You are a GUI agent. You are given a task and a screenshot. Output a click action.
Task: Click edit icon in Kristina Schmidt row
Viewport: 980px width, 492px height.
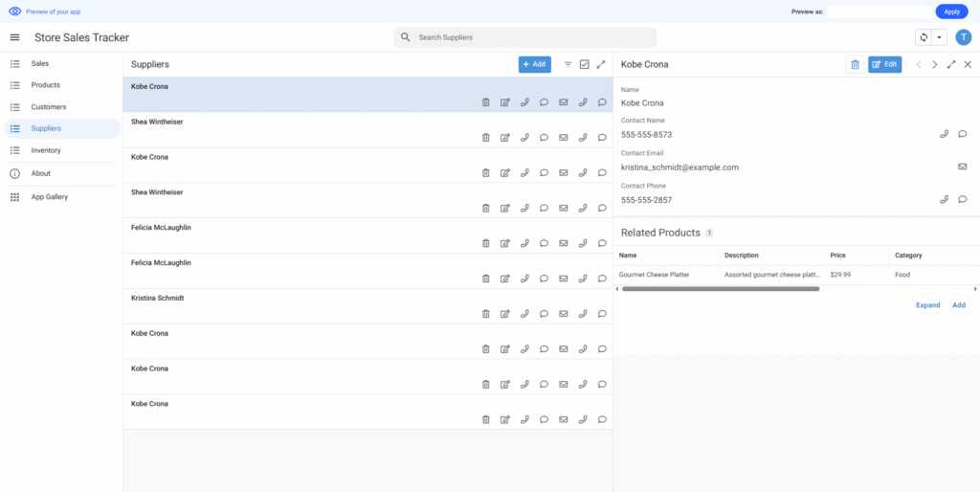504,314
